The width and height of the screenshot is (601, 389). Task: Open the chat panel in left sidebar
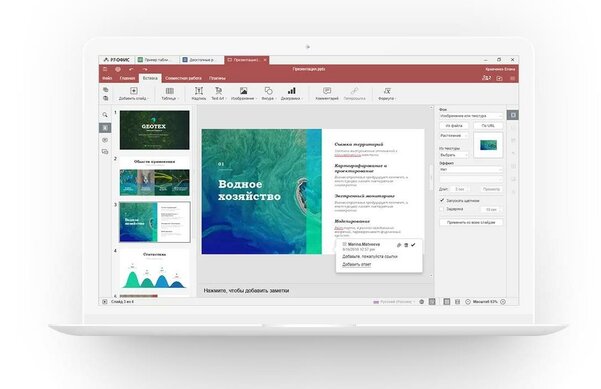coord(105,152)
